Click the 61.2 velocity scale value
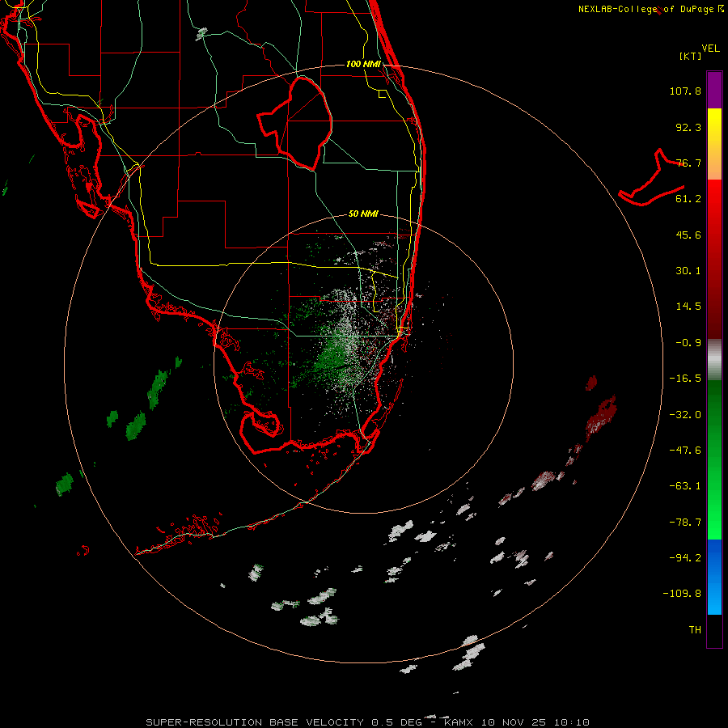Screen dimensions: 728x728 point(688,199)
